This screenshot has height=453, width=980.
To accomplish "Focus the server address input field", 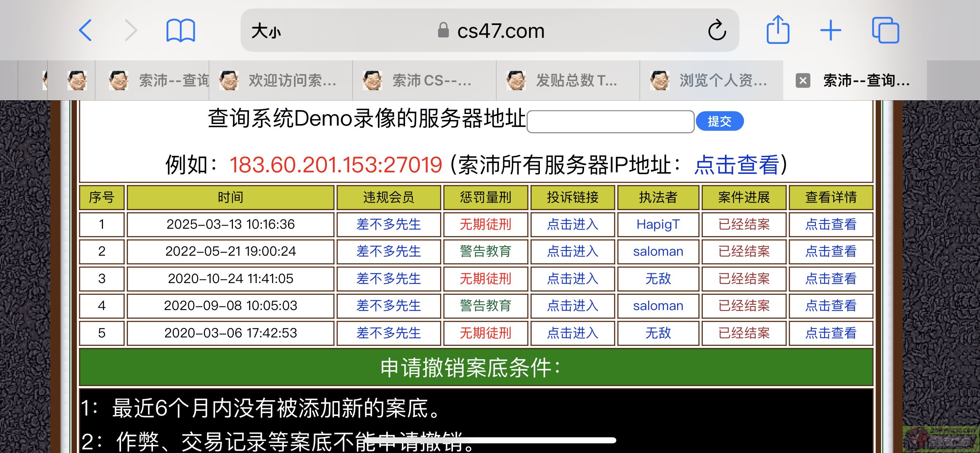I will point(610,122).
